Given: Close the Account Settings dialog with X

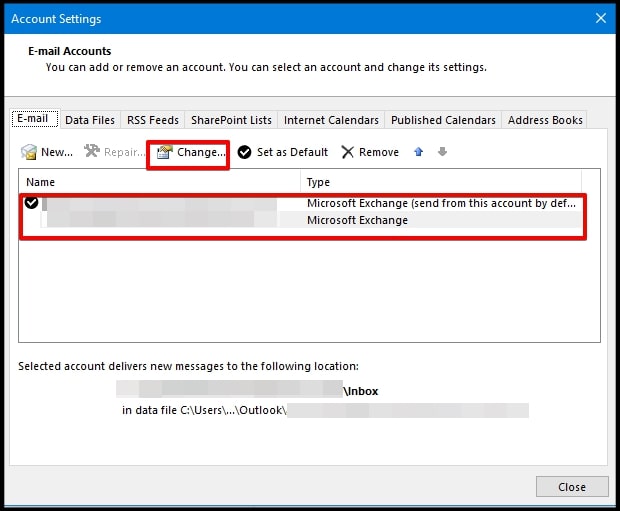Looking at the screenshot, I should coord(601,18).
